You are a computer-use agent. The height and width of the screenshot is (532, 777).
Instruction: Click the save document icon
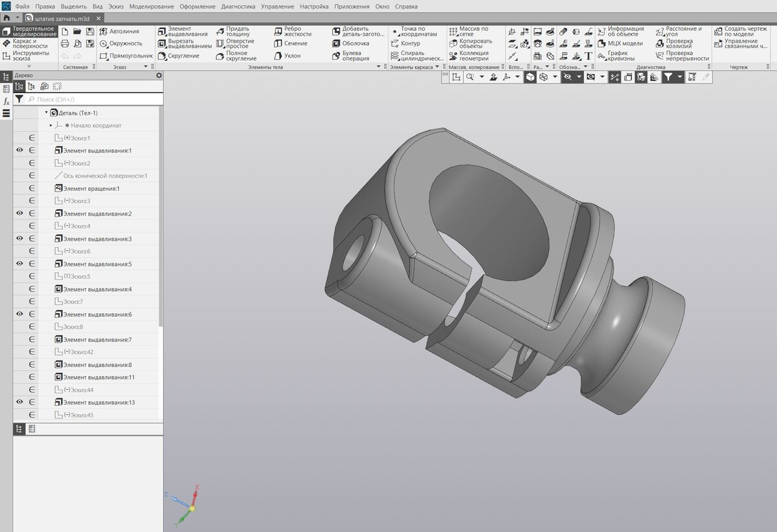89,31
